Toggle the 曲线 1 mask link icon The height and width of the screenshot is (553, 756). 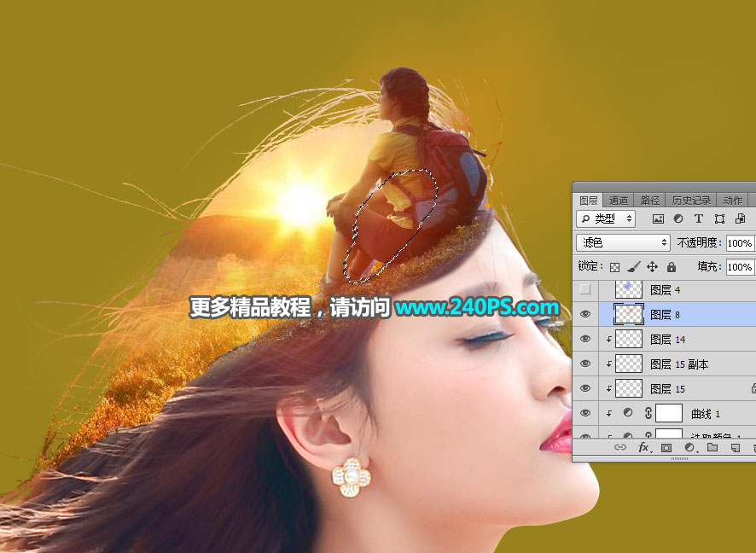click(x=648, y=413)
